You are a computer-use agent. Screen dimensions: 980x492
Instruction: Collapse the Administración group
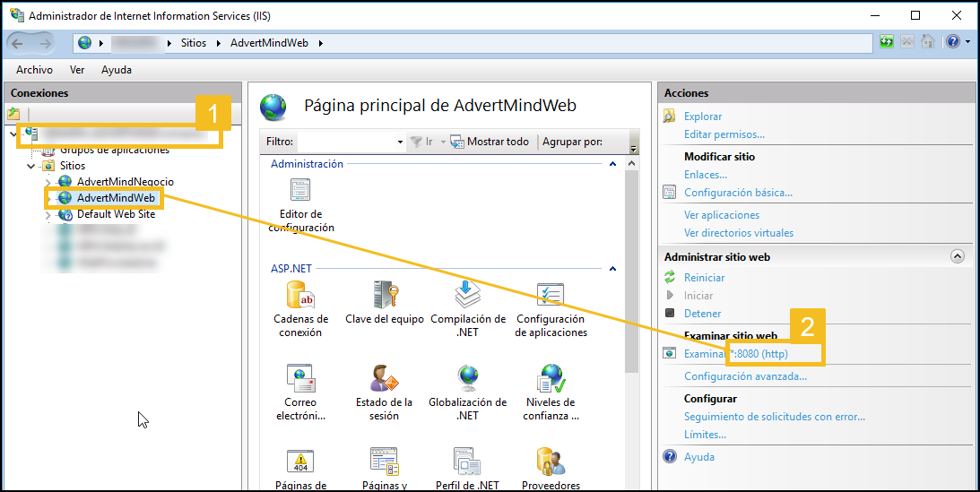click(612, 164)
